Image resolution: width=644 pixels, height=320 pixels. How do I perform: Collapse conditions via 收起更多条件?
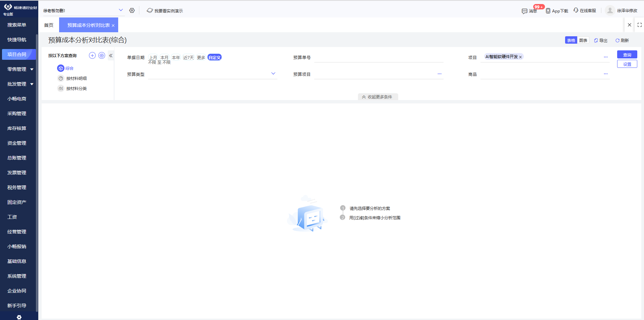point(378,97)
